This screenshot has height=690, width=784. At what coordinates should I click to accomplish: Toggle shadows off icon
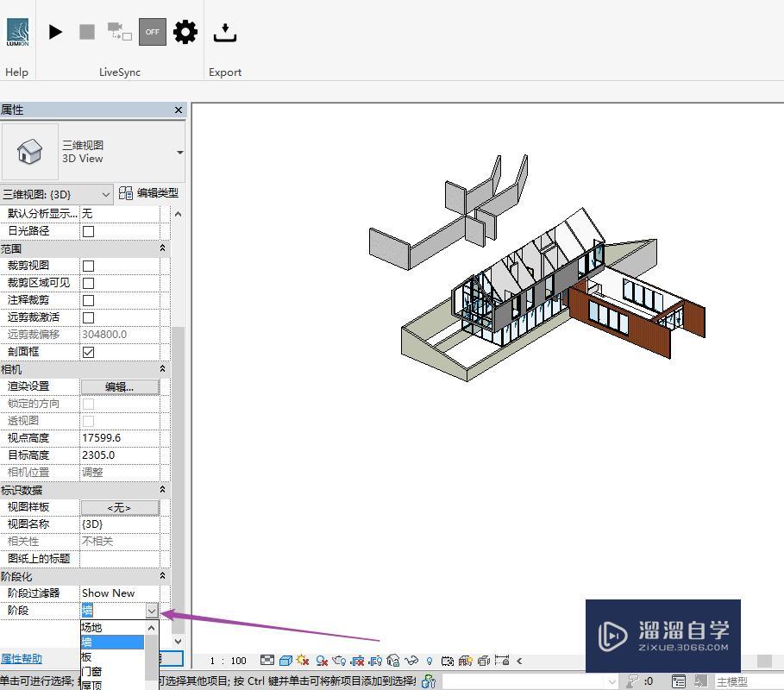click(322, 661)
